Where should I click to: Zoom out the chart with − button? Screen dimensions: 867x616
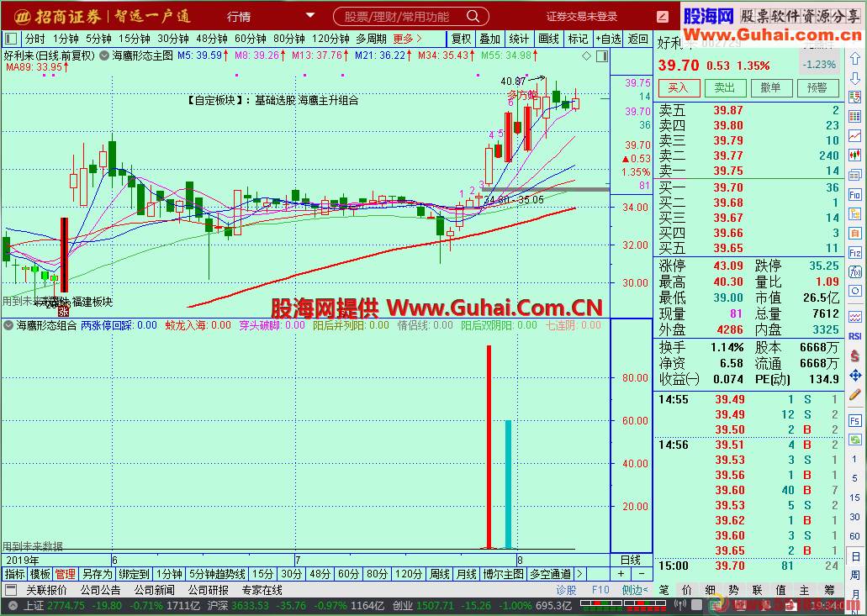pyautogui.click(x=642, y=574)
